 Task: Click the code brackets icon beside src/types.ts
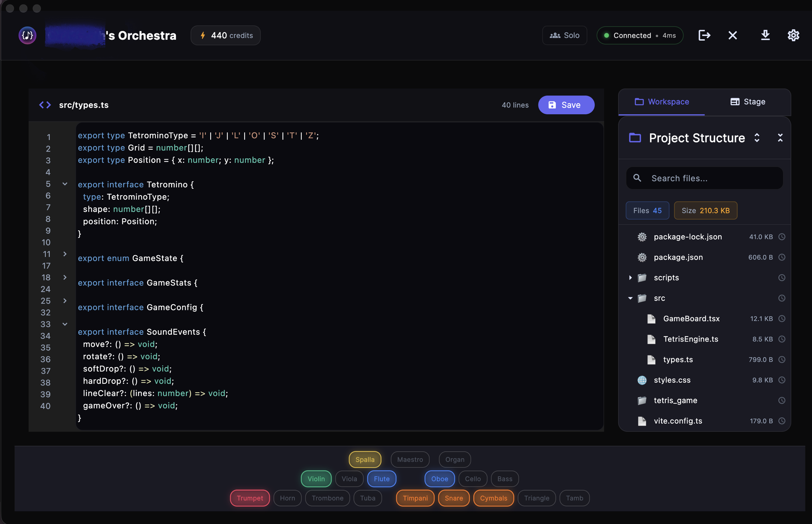click(45, 105)
